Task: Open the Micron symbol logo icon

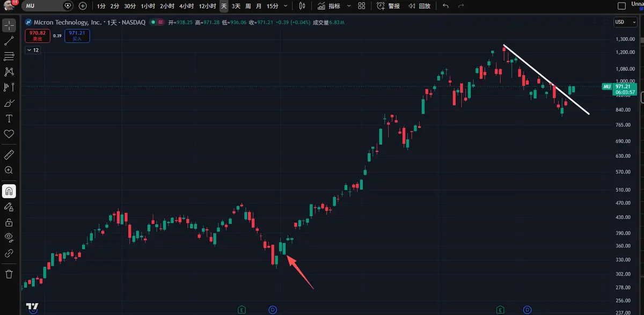Action: point(28,23)
